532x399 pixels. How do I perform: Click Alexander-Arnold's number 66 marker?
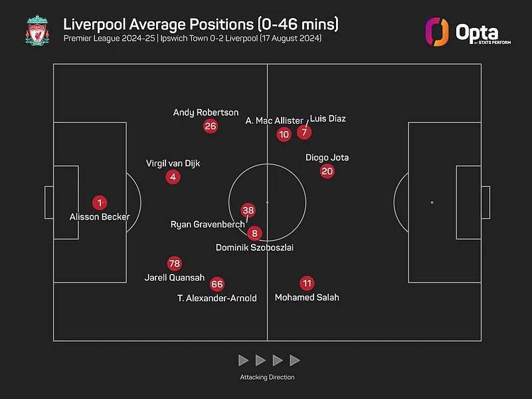(217, 284)
